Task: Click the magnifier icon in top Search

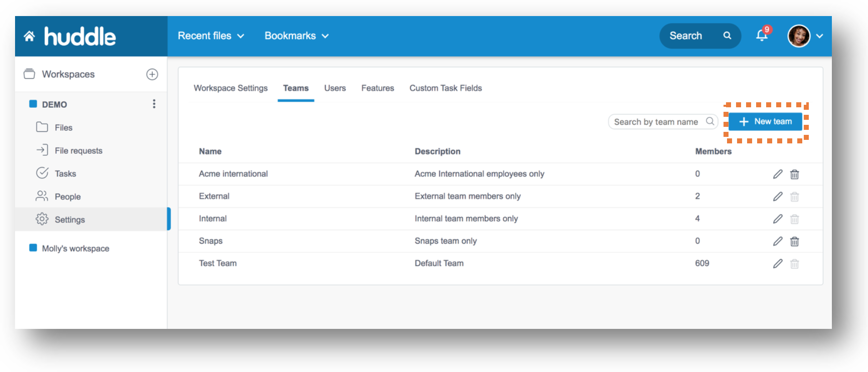Action: 727,36
